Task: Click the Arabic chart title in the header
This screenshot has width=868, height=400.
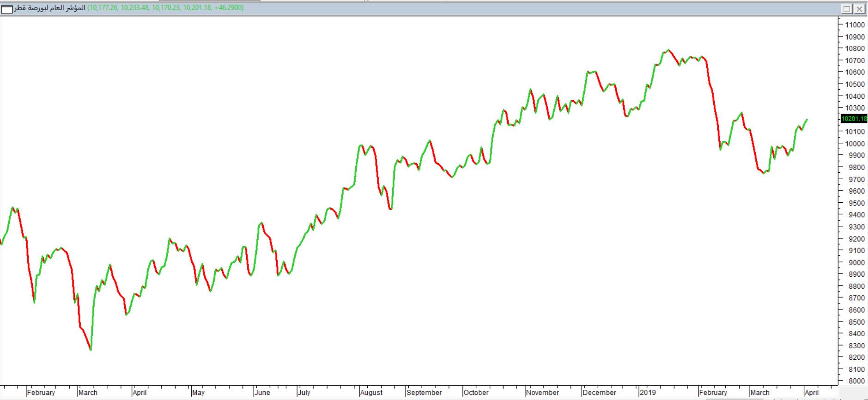Action: pyautogui.click(x=50, y=8)
